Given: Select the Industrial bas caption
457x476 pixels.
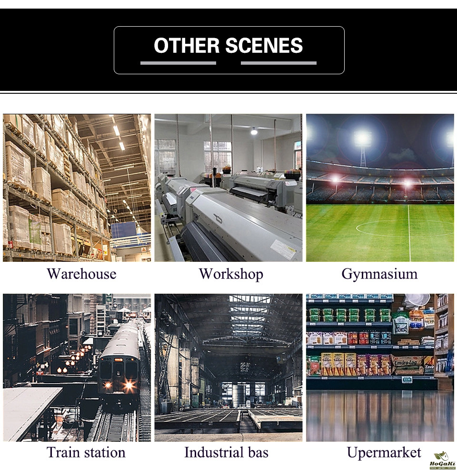Looking at the screenshot, I should tap(226, 452).
